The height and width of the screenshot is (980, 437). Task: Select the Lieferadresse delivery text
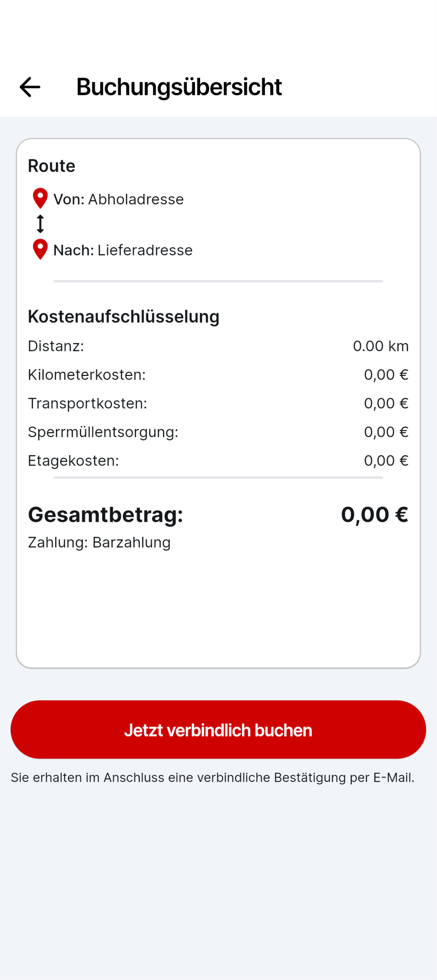pos(145,250)
